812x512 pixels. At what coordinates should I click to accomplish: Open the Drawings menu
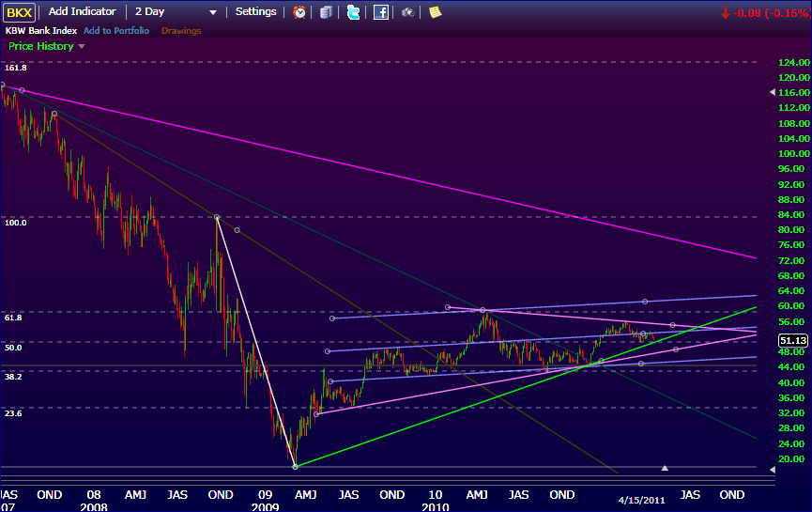pos(181,31)
